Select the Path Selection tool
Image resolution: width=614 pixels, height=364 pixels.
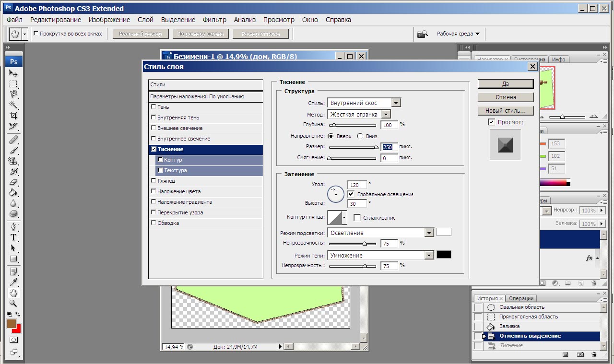pos(13,248)
